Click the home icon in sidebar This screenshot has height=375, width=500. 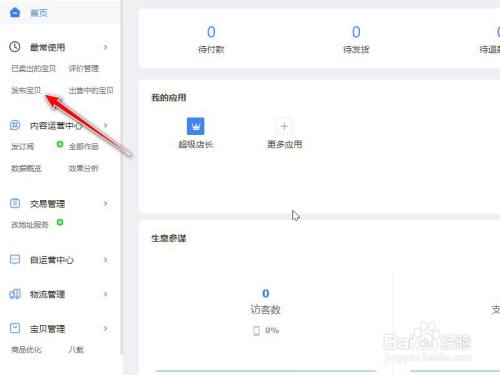[15, 13]
